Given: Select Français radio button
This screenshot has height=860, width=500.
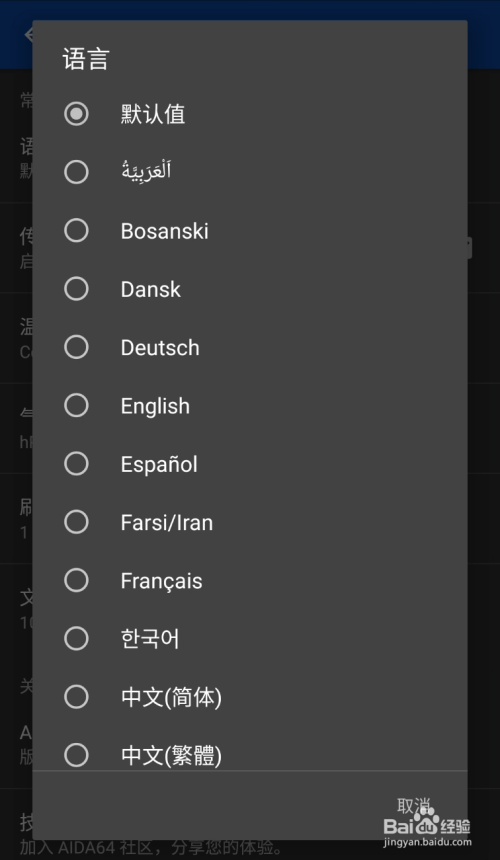Looking at the screenshot, I should pos(76,580).
